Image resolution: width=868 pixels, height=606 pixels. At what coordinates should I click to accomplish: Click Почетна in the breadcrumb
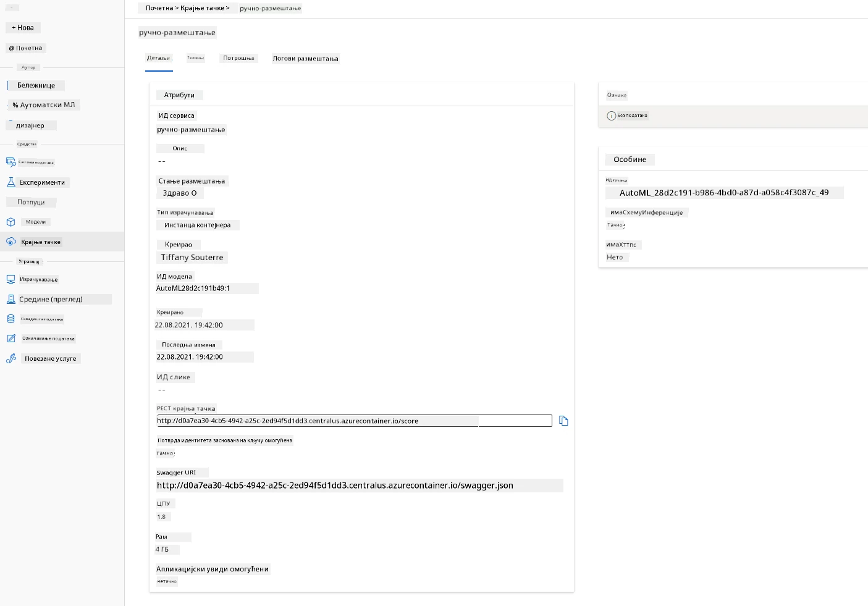(159, 8)
